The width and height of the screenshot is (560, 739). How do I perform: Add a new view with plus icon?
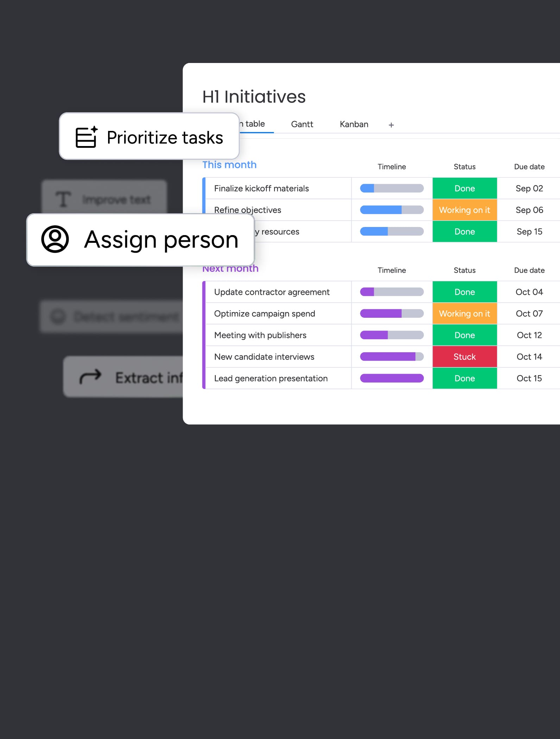pyautogui.click(x=391, y=125)
